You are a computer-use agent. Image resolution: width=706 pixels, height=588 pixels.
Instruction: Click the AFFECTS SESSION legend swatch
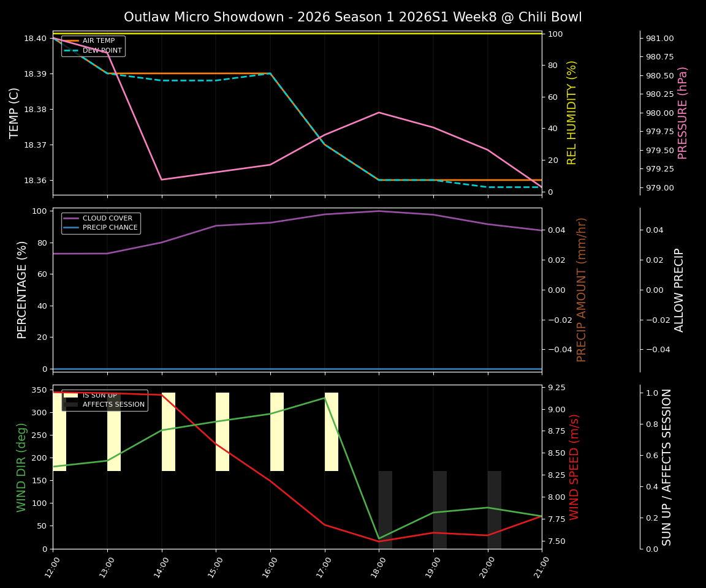(x=70, y=405)
